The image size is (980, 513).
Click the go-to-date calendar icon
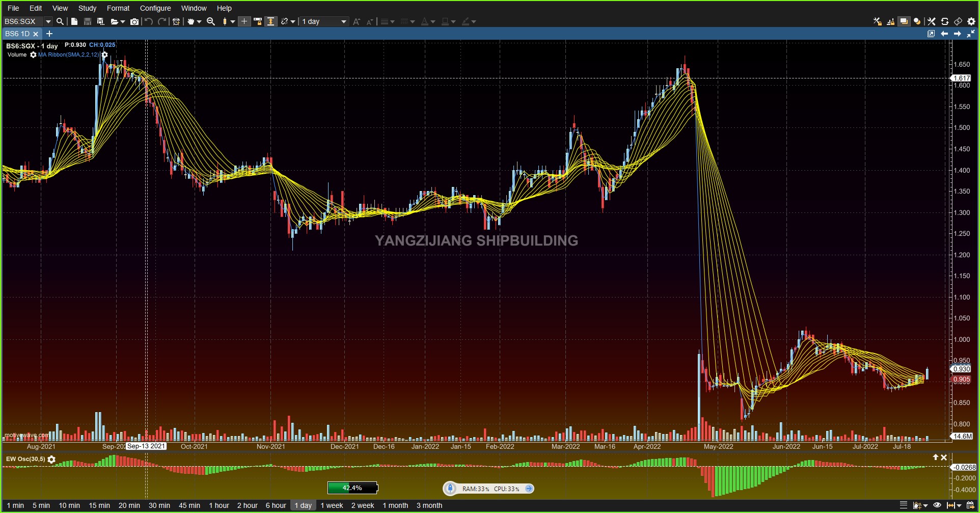coord(971,505)
